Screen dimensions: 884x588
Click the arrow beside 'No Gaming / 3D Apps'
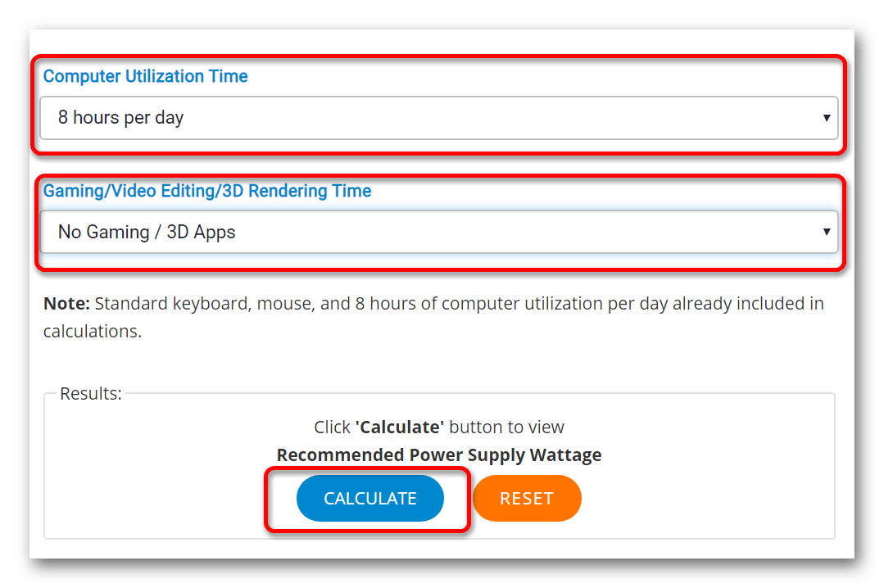click(826, 232)
